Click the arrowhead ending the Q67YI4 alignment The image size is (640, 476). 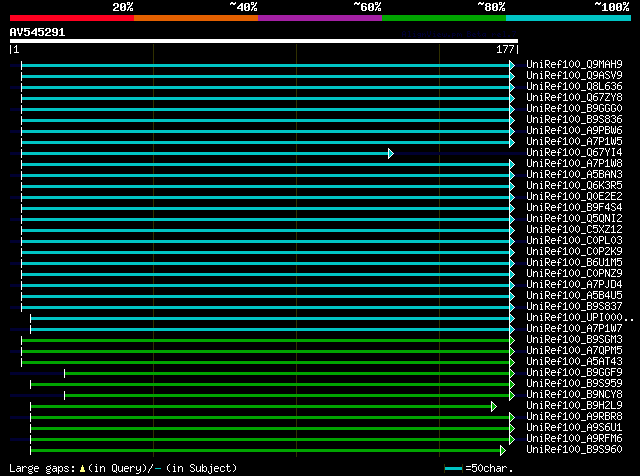[391, 153]
